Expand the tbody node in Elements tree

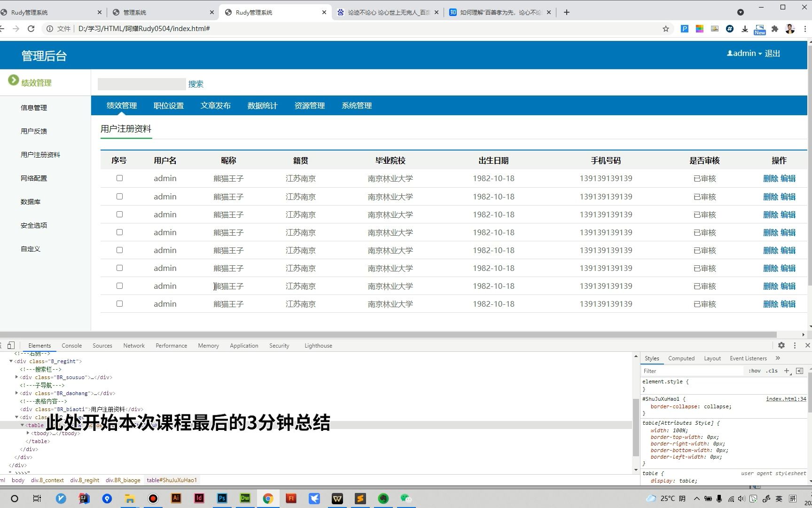tap(28, 433)
